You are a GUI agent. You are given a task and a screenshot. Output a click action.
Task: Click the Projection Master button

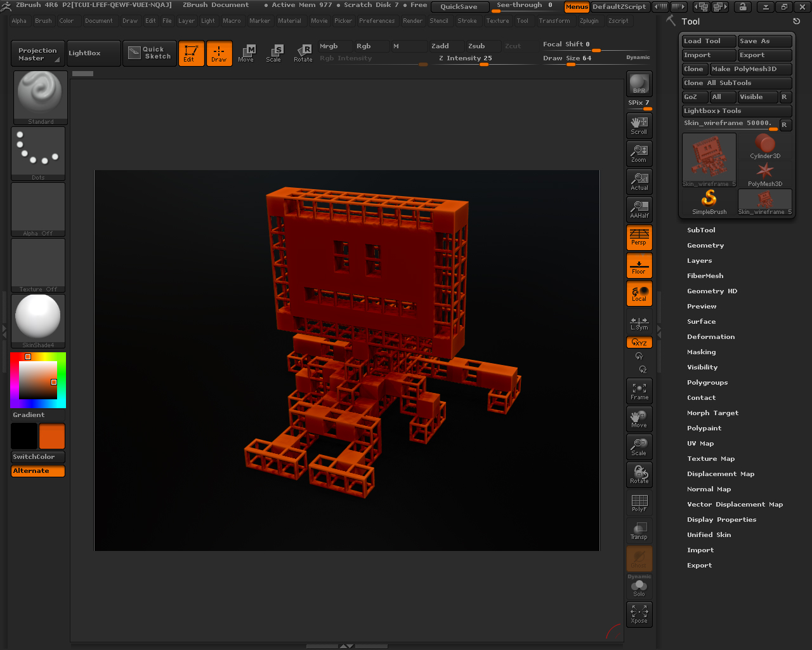37,53
